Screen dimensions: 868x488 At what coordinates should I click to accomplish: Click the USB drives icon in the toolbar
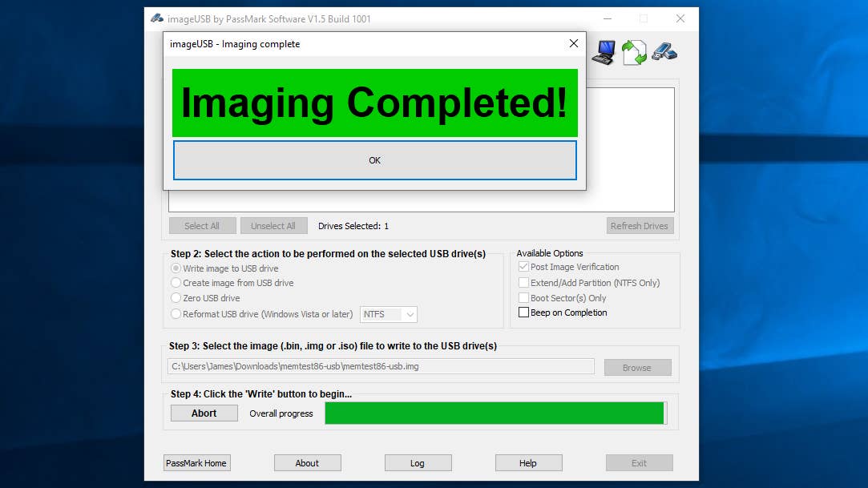point(664,51)
